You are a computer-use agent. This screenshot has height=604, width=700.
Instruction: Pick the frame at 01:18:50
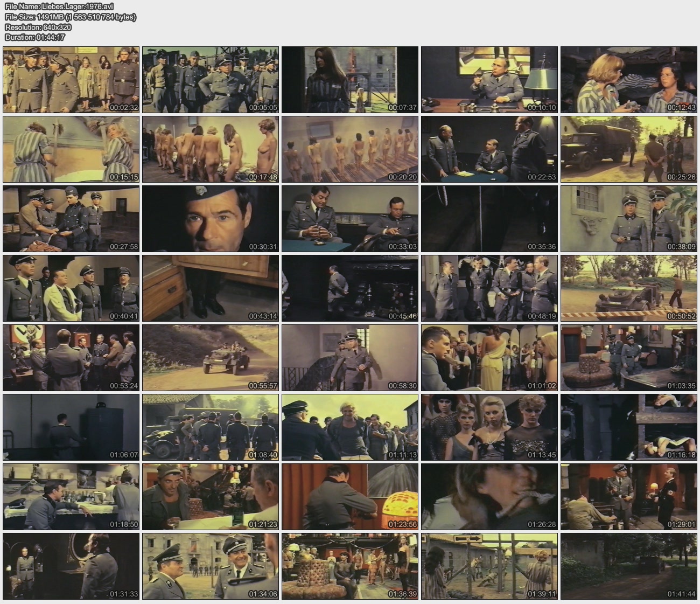point(71,497)
